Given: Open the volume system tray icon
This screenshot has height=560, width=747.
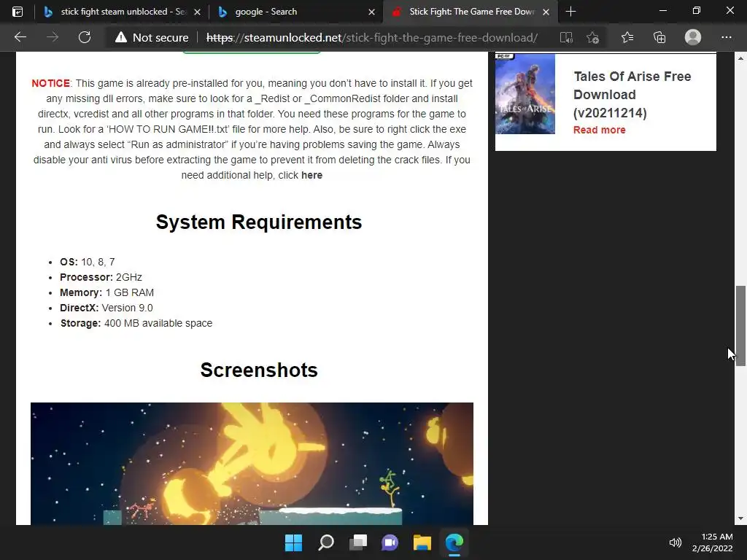Looking at the screenshot, I should click(675, 542).
